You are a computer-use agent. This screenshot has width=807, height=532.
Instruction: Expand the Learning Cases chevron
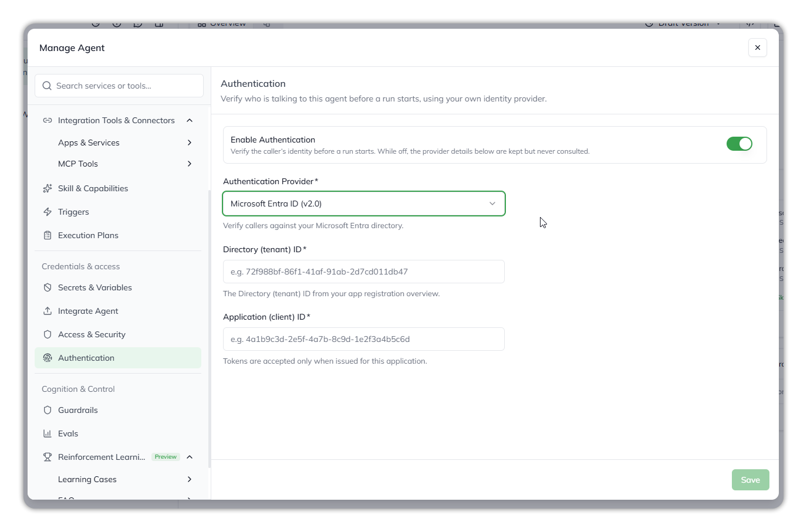(190, 479)
